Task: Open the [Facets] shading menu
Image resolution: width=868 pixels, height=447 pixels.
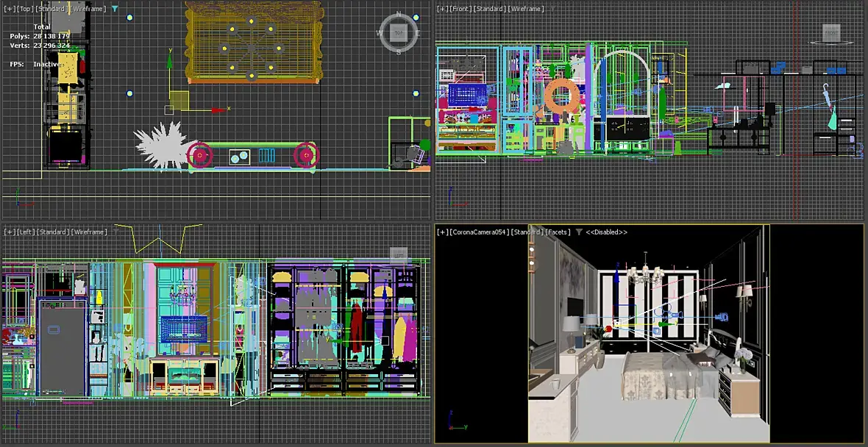Action: pos(558,232)
